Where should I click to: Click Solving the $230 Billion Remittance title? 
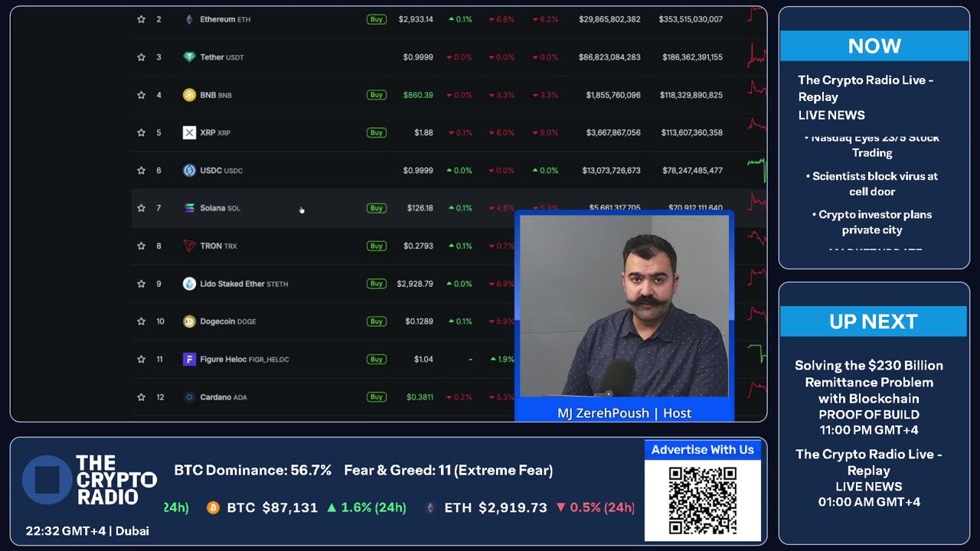(869, 382)
